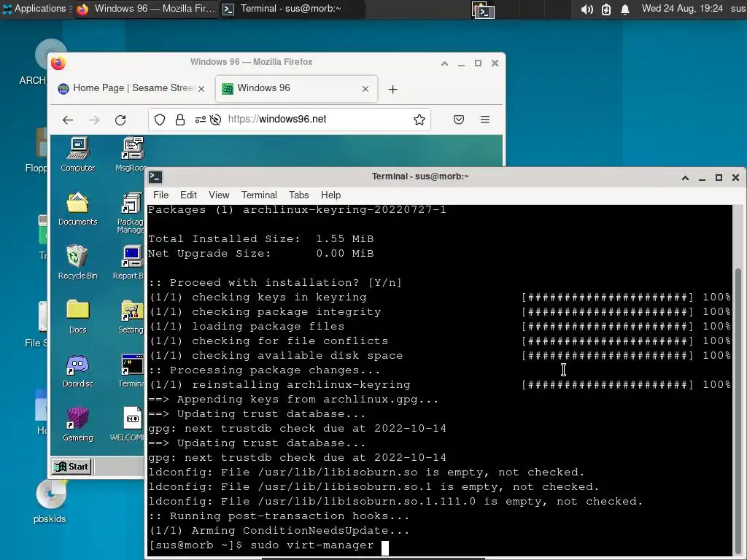747x560 pixels.
Task: Click the 'sudo virt-manager' command line
Action: (312, 545)
